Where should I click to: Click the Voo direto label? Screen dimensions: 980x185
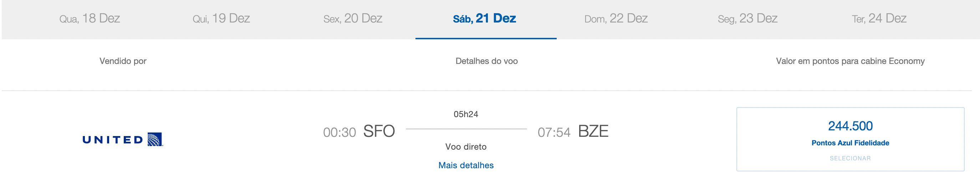pos(466,147)
